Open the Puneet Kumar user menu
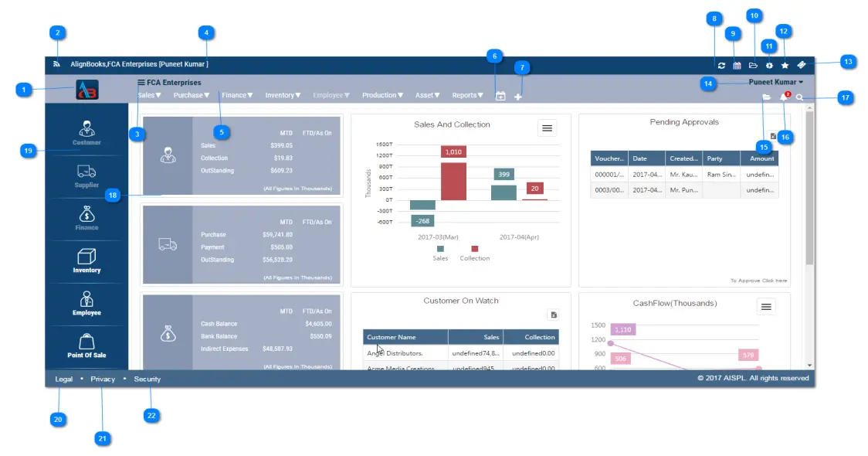The width and height of the screenshot is (868, 456). [x=775, y=82]
